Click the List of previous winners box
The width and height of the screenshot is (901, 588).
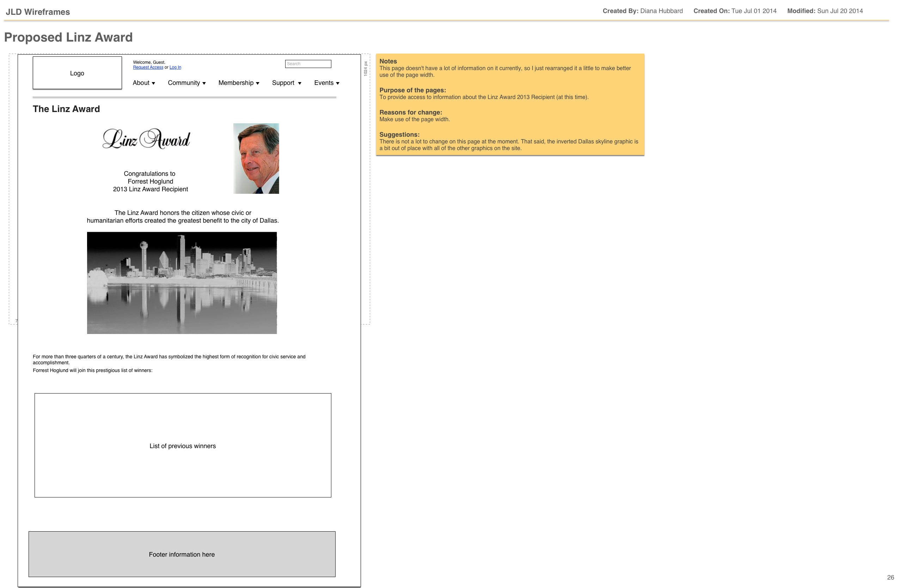183,445
